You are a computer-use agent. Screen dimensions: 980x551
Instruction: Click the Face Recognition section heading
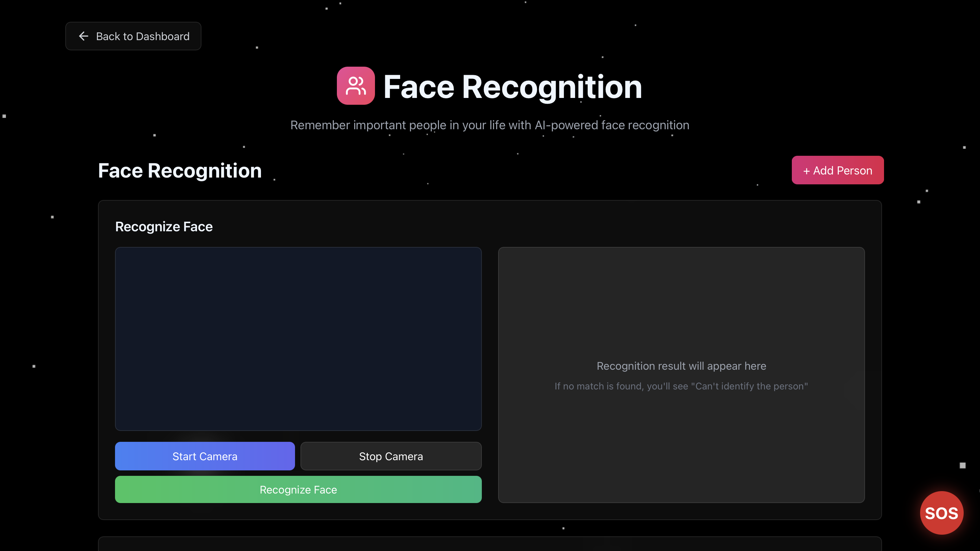coord(180,170)
